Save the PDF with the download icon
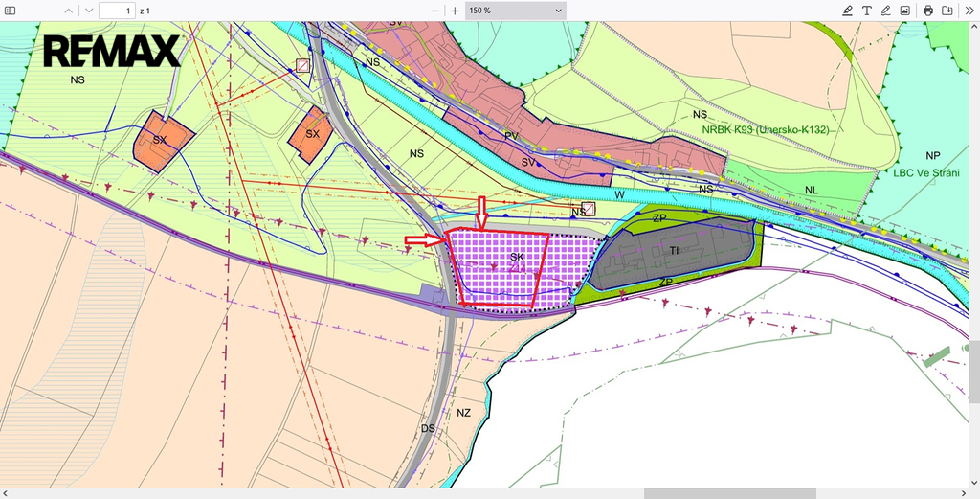This screenshot has height=499, width=980. click(947, 11)
